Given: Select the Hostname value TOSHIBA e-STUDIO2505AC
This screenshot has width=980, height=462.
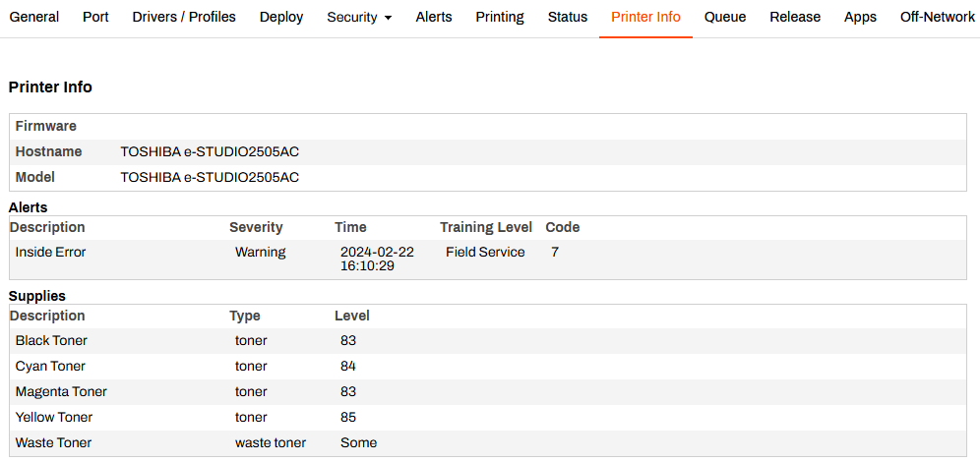Looking at the screenshot, I should [x=210, y=151].
